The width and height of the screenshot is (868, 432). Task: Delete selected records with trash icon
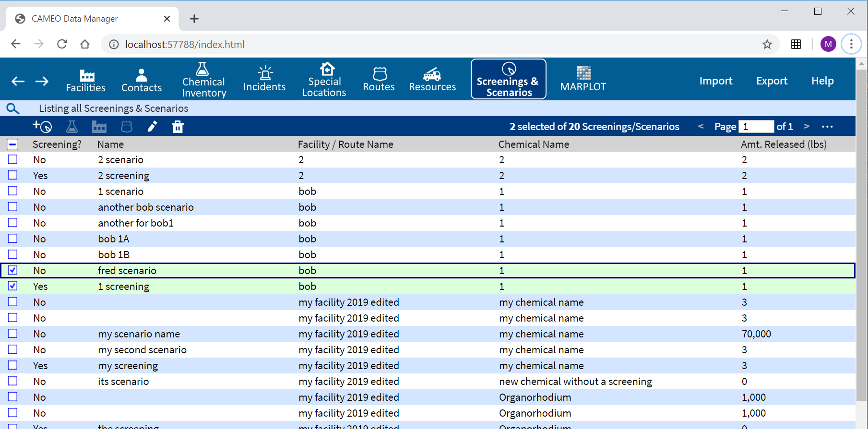tap(178, 127)
